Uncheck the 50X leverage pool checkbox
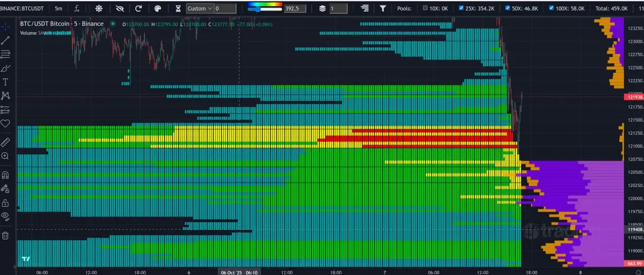The image size is (644, 275). coord(508,9)
